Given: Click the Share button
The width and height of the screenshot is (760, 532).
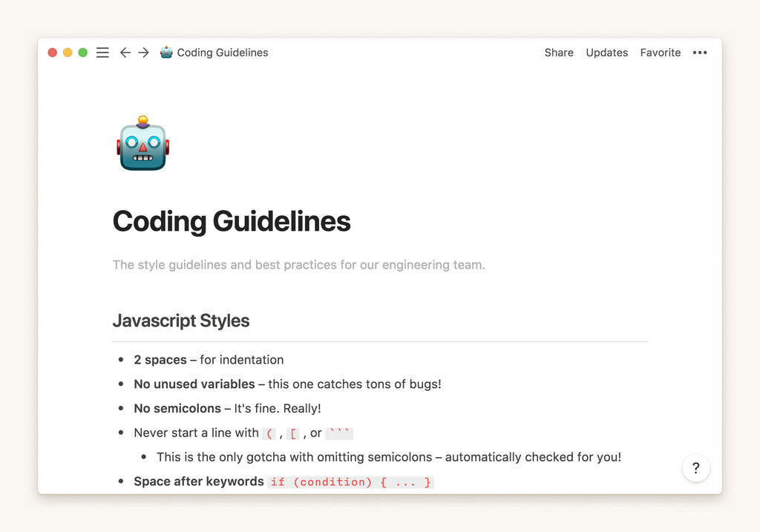Looking at the screenshot, I should (559, 53).
